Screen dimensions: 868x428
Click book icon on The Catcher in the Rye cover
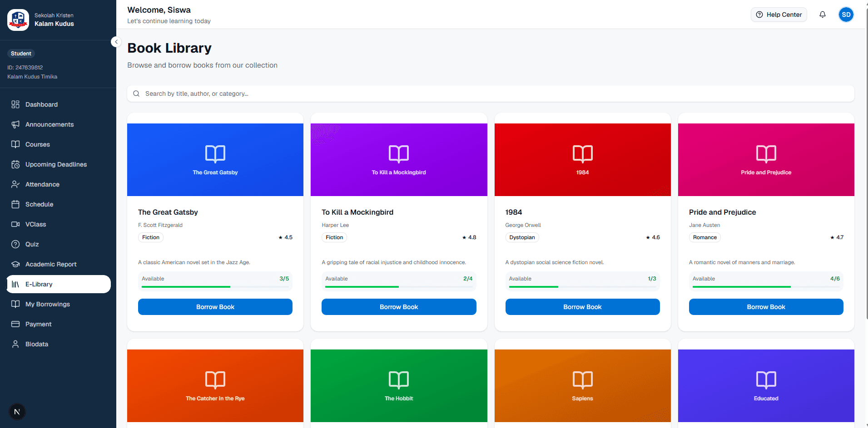point(215,380)
